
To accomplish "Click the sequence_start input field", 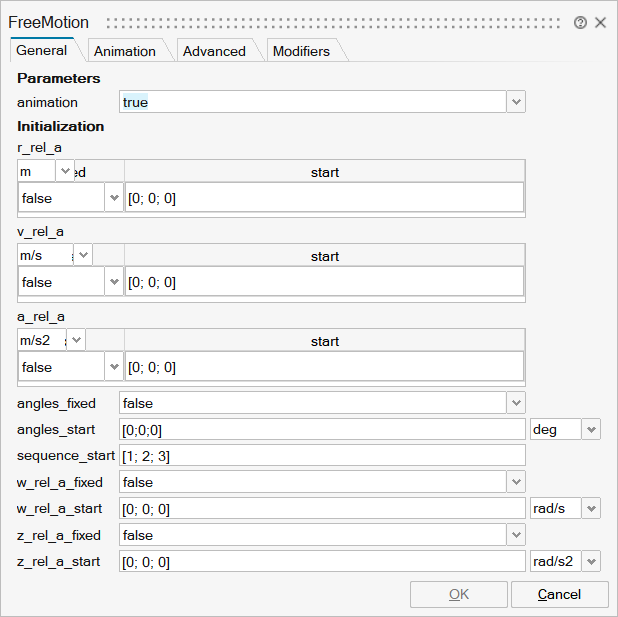I will (322, 456).
